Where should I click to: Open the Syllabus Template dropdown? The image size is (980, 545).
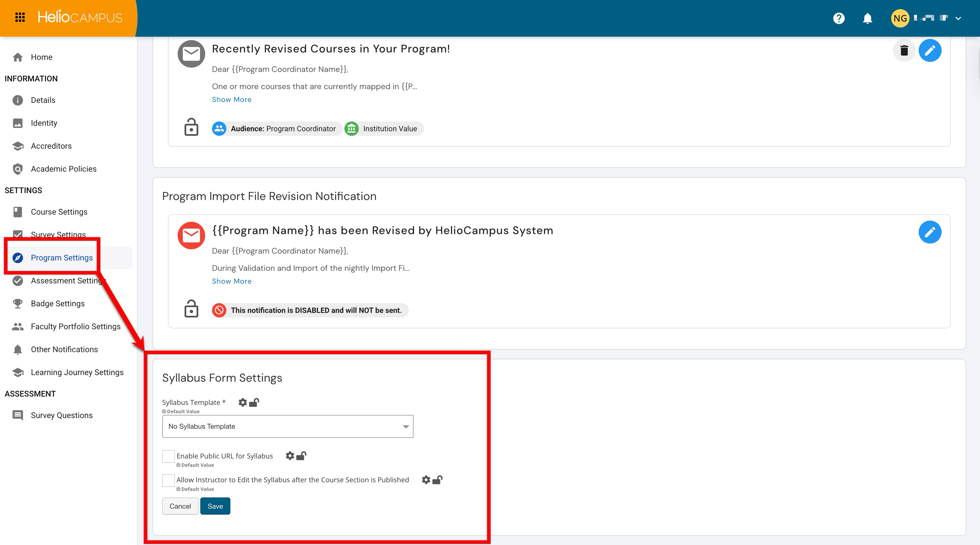point(288,426)
